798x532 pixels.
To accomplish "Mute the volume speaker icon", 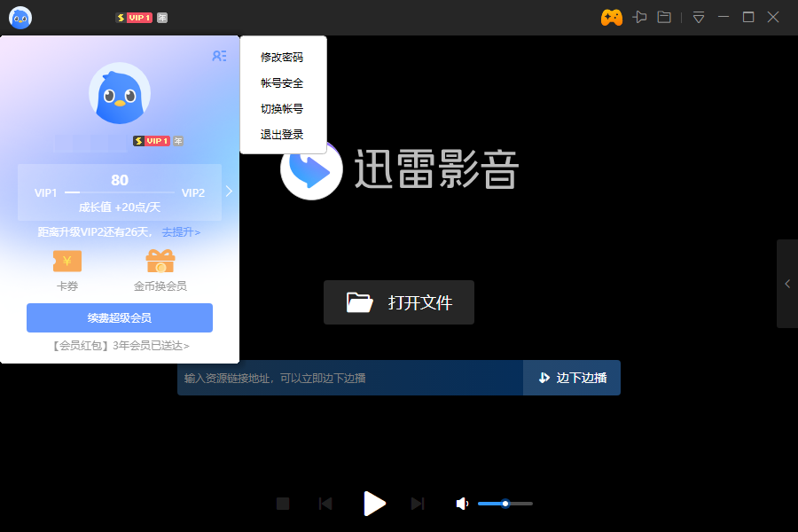I will [462, 504].
